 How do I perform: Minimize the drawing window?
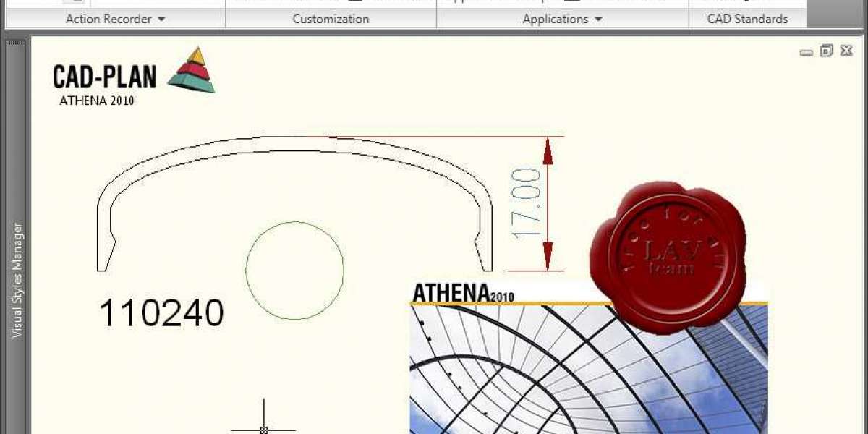[x=806, y=51]
